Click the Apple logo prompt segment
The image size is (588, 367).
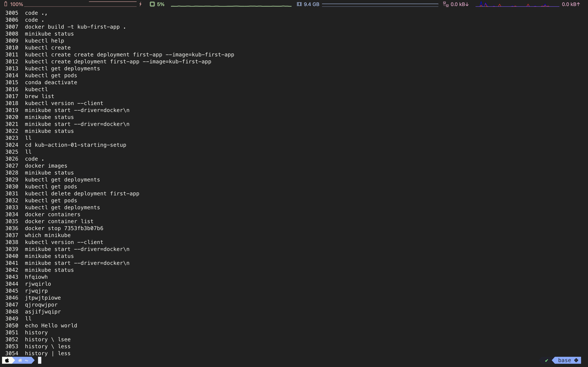(7, 360)
